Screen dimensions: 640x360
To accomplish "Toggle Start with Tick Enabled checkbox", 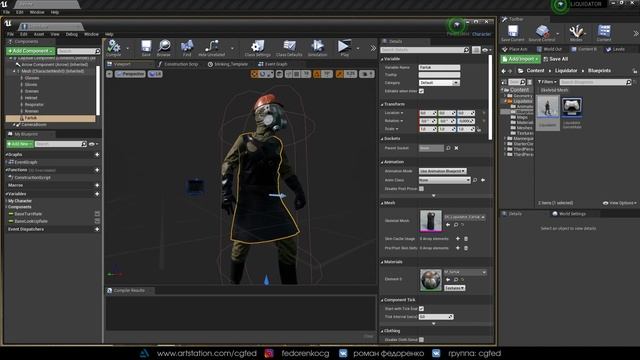I will [x=421, y=309].
